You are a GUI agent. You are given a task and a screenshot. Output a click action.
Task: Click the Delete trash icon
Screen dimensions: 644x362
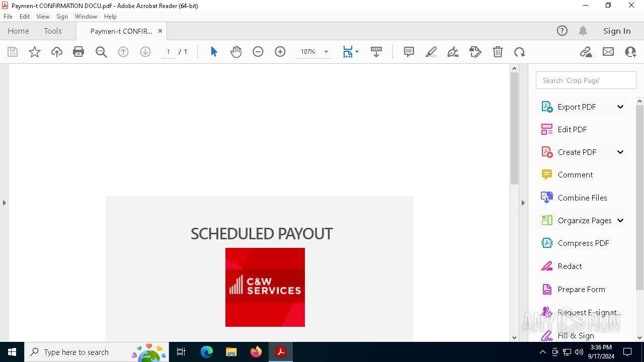(x=498, y=52)
